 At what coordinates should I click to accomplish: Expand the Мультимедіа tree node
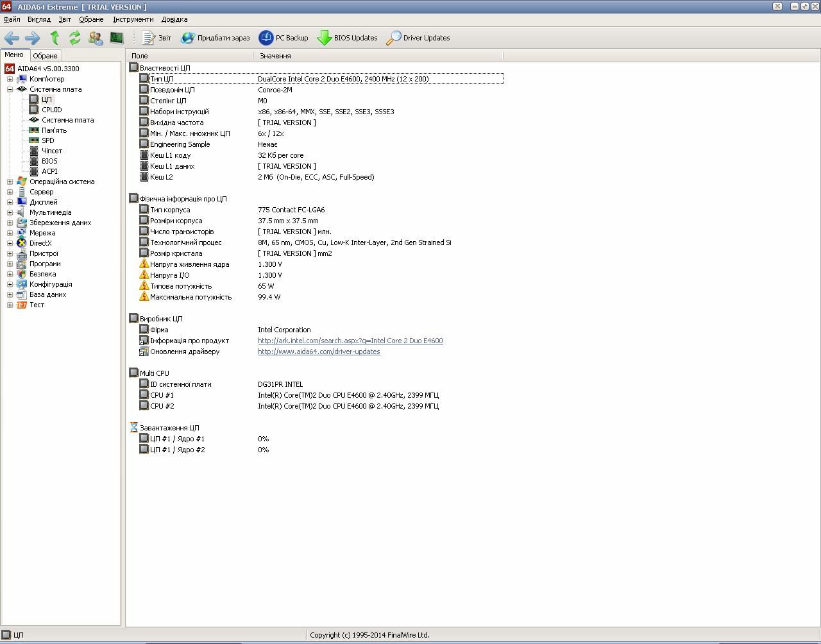[x=10, y=212]
